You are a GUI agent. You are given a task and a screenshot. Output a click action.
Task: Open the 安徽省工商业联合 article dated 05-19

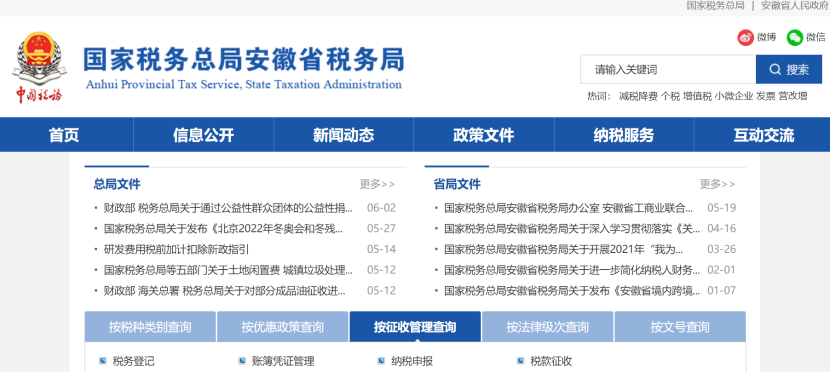click(569, 208)
